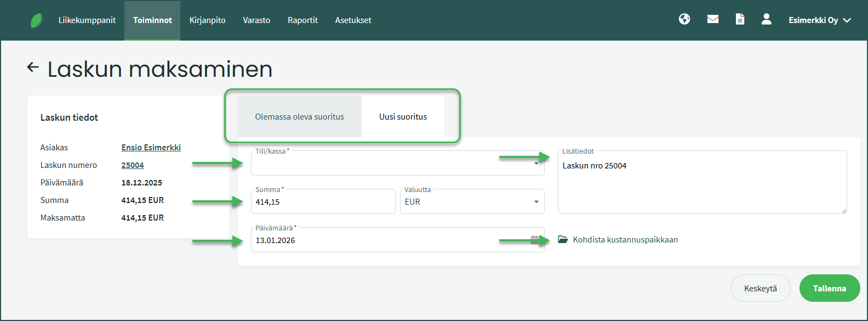Screen dimensions: 868x321
Task: Open customer link Ensio Esimerkki
Action: pyautogui.click(x=151, y=148)
